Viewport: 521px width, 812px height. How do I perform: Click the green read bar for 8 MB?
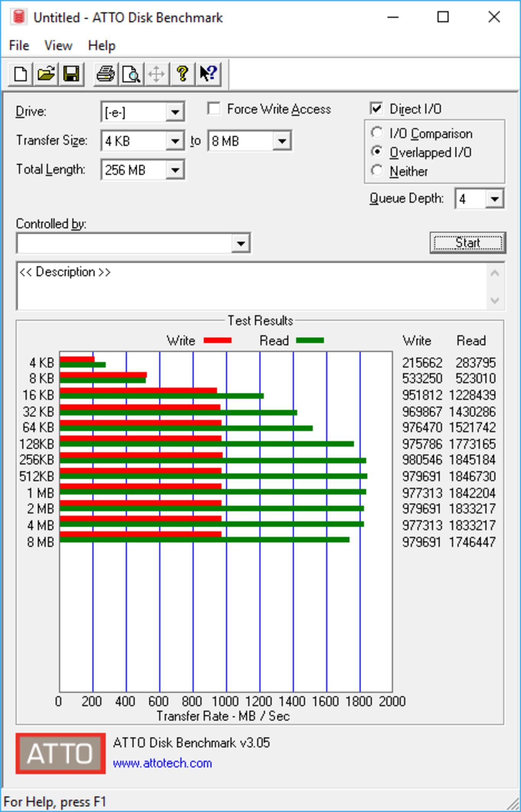pos(205,539)
